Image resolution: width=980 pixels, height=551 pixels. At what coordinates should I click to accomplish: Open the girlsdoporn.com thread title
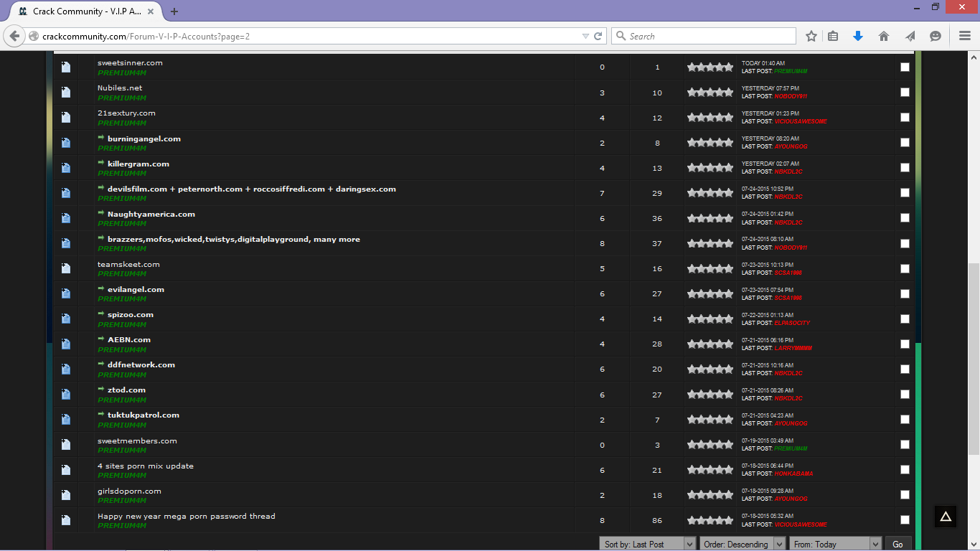(x=129, y=491)
